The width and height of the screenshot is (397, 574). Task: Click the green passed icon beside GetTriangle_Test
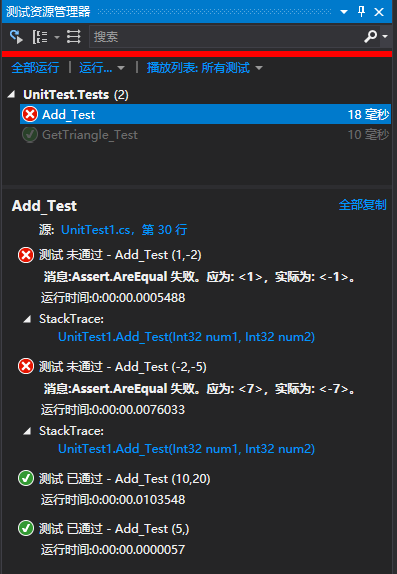point(30,135)
